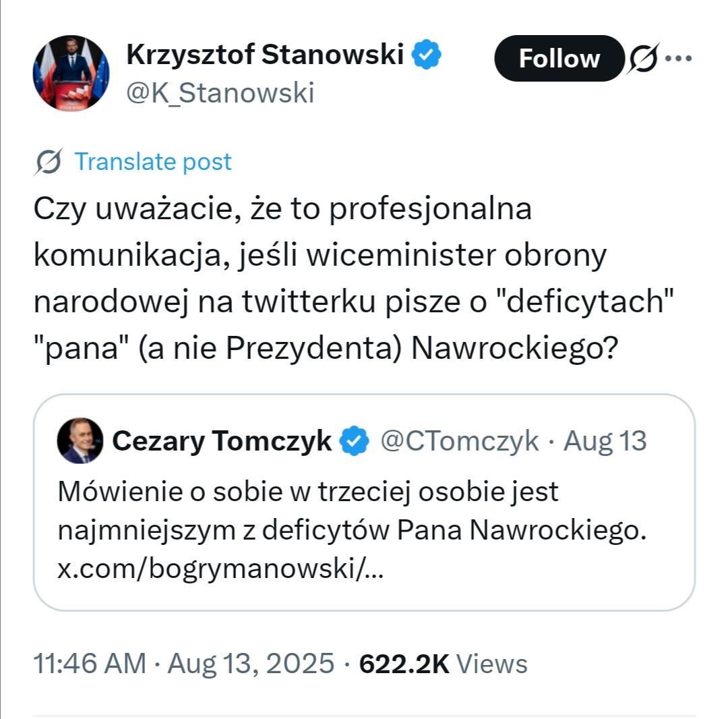Viewport: 728px width, 719px height.
Task: Open Krzysztof Stanowski's profile avatar
Action: click(x=71, y=73)
